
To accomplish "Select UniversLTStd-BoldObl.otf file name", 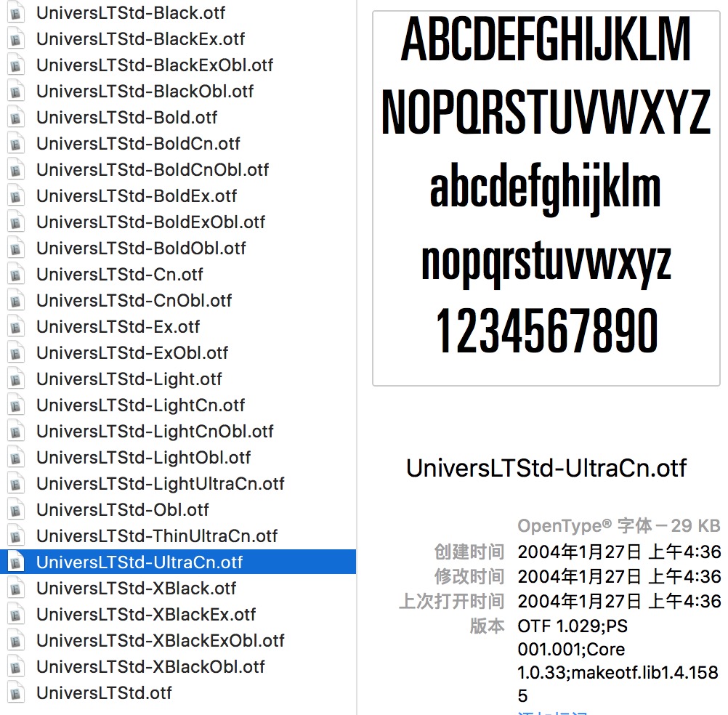I will tap(141, 249).
